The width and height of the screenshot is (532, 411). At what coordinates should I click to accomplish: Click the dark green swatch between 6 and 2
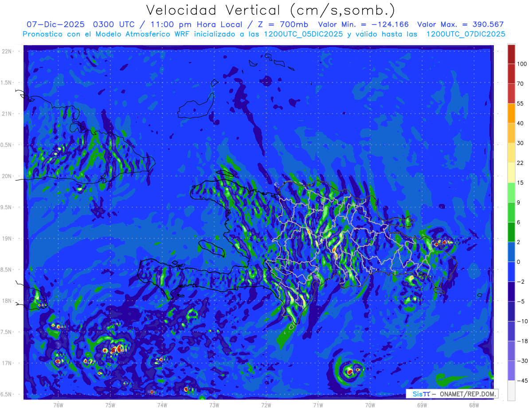pyautogui.click(x=511, y=232)
